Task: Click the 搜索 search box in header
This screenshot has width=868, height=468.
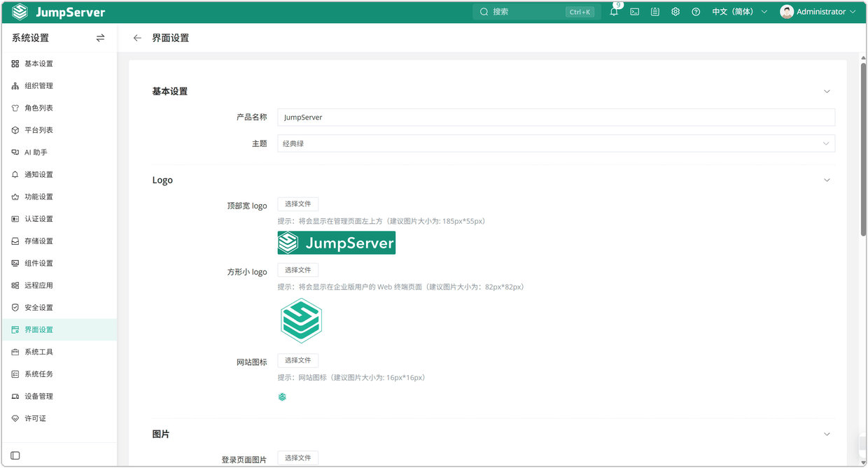Action: 537,12
